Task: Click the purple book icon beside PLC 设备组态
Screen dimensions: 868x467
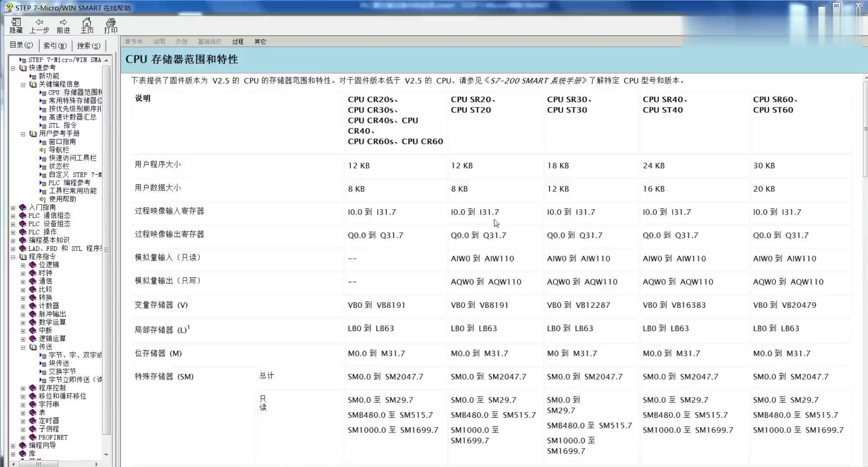Action: (x=23, y=224)
